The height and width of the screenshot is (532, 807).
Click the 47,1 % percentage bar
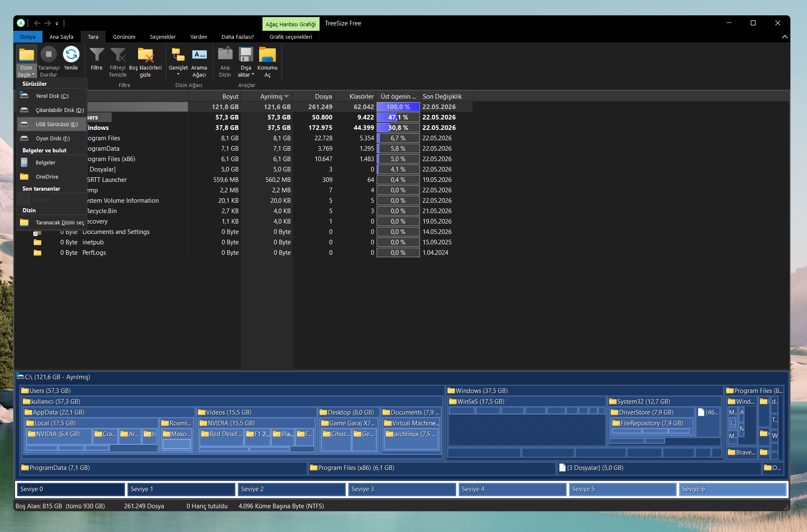point(398,117)
